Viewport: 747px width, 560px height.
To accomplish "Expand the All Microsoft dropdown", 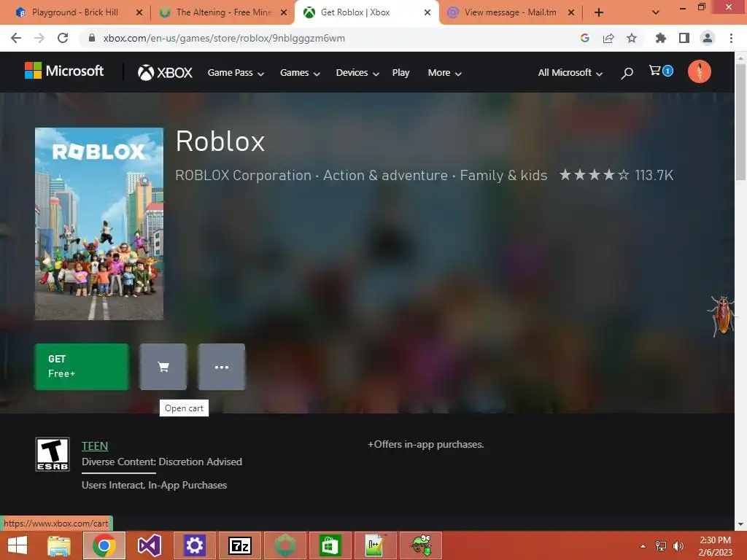I will [x=570, y=73].
